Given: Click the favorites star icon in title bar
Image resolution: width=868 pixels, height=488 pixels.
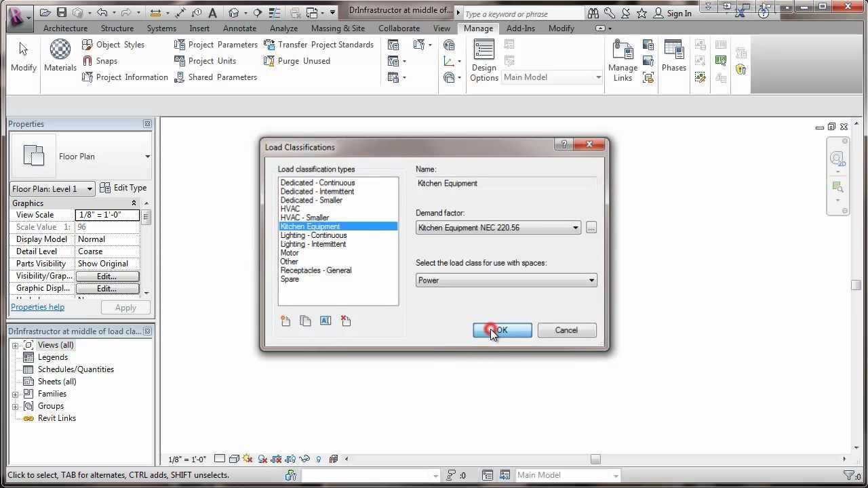Looking at the screenshot, I should pyautogui.click(x=642, y=13).
